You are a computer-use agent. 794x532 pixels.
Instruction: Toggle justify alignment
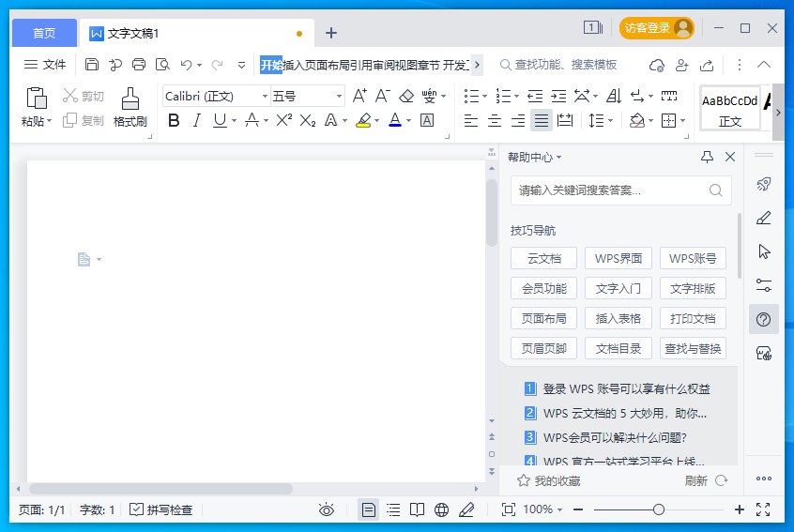542,120
